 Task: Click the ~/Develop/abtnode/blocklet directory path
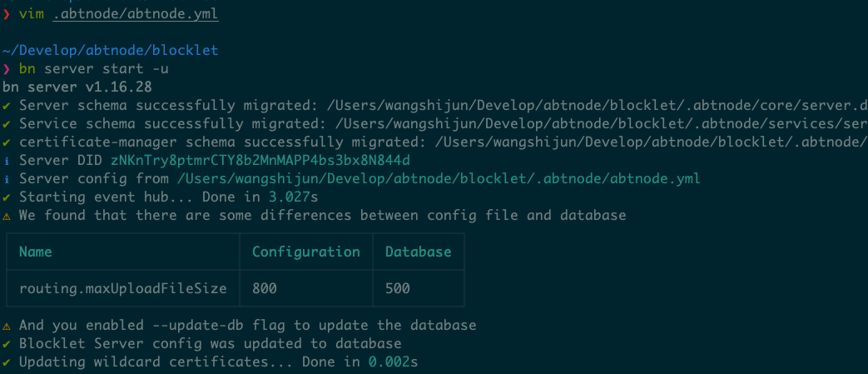coord(110,51)
